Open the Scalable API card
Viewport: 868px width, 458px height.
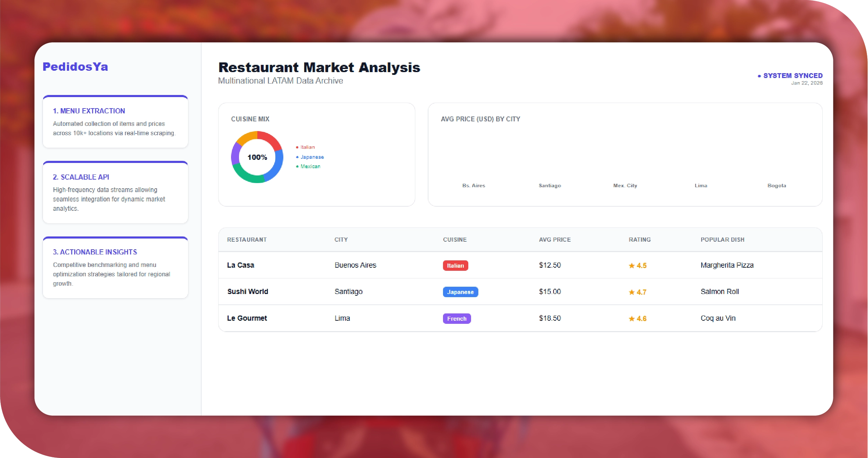[x=115, y=192]
